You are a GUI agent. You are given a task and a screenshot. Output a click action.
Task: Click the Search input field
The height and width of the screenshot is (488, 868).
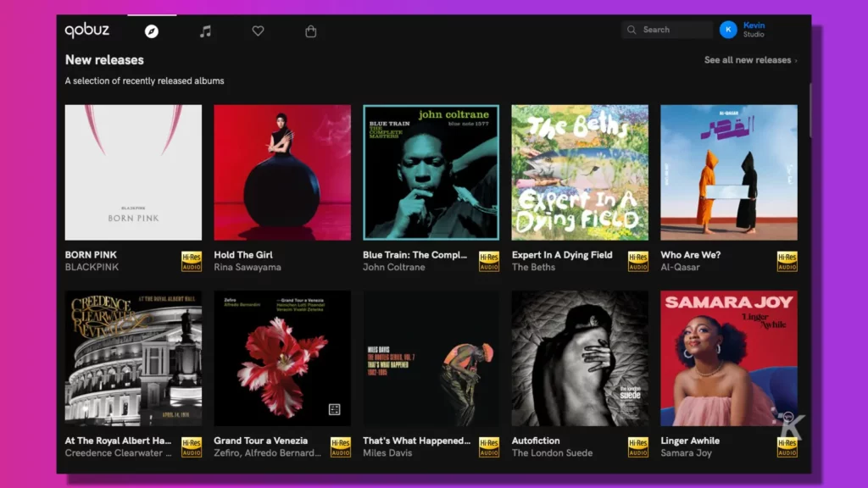(x=670, y=29)
